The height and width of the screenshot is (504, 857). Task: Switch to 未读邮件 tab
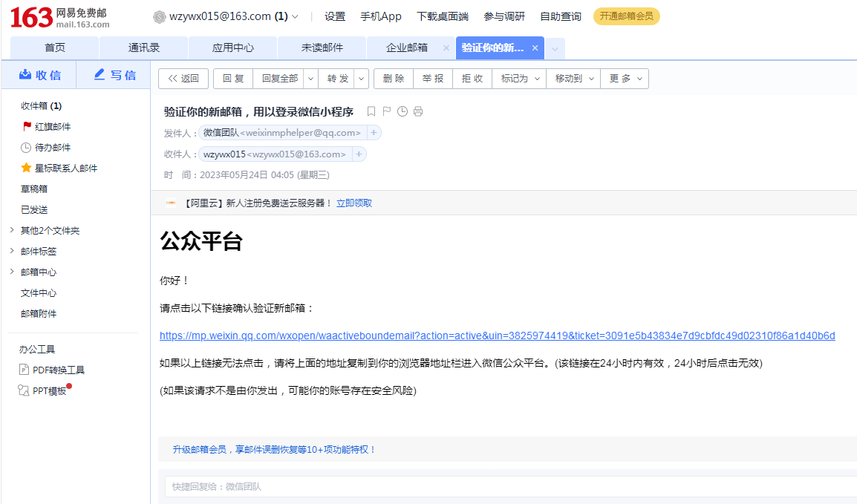coord(322,48)
